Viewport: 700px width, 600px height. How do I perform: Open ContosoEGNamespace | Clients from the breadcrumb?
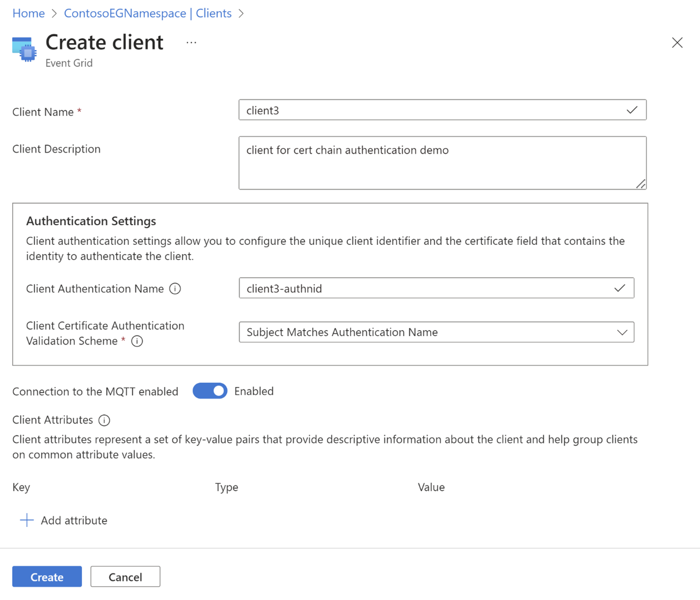pyautogui.click(x=147, y=13)
